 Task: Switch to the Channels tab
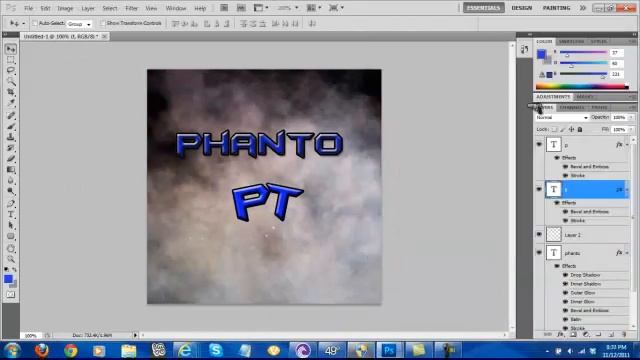(x=571, y=107)
